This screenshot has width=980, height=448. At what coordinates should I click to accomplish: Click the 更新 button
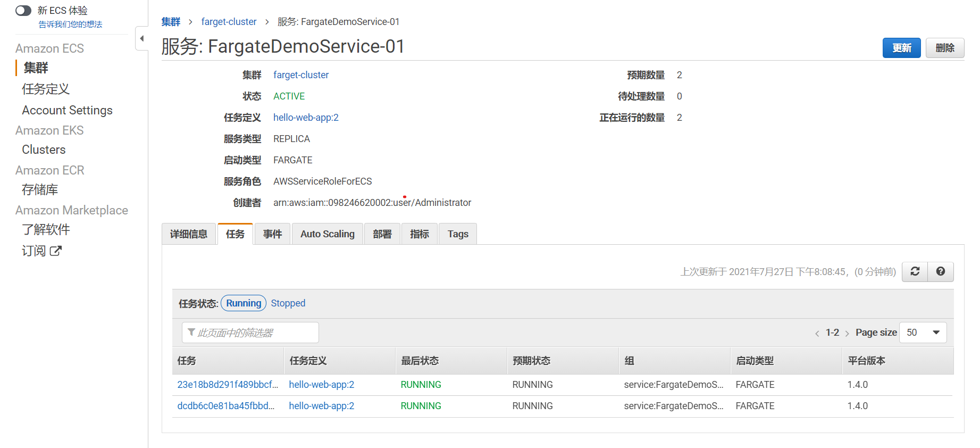pyautogui.click(x=902, y=48)
